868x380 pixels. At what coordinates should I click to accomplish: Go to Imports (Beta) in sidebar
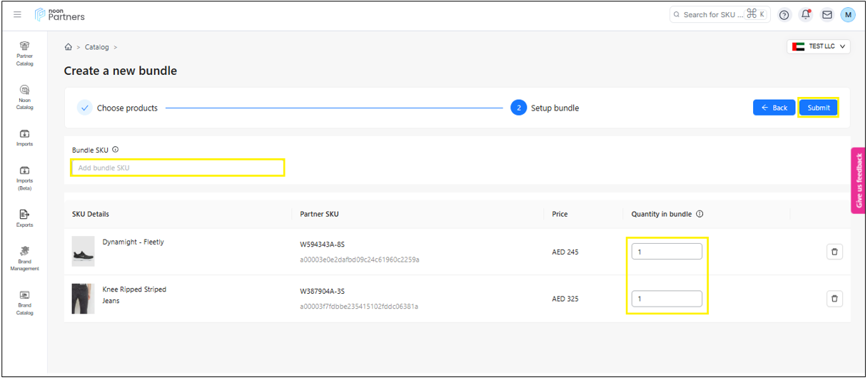24,178
